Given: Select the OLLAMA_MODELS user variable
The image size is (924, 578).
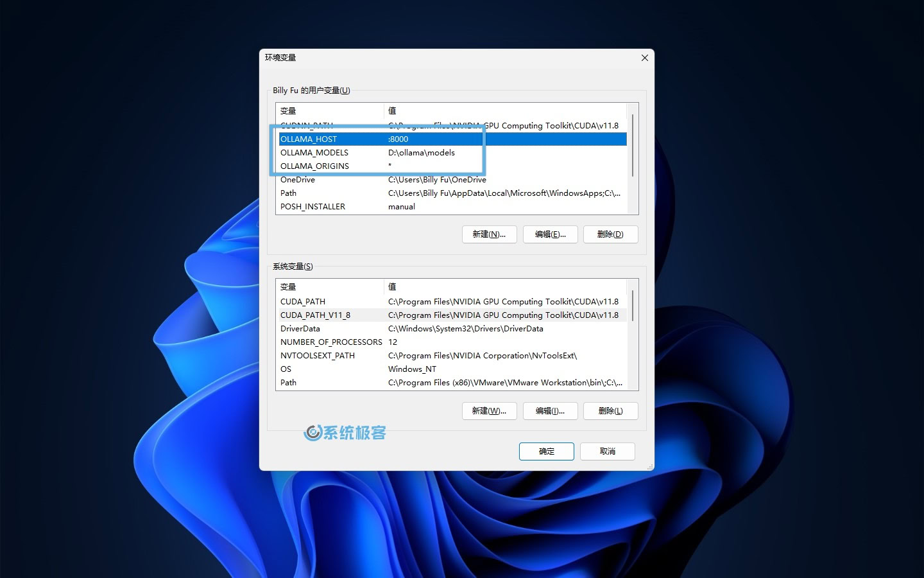Looking at the screenshot, I should 314,152.
